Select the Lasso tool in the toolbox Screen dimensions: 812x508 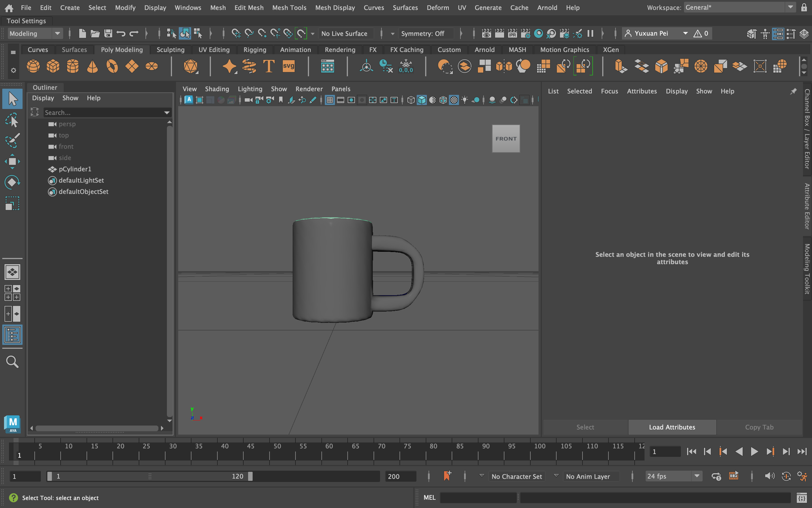coord(12,120)
